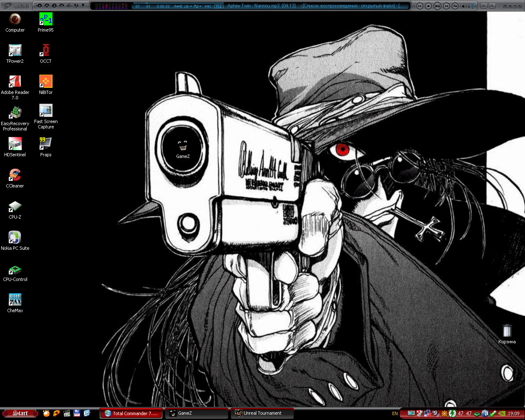The image size is (525, 420).
Task: Stop playback in the audio player
Action: tap(429, 6)
